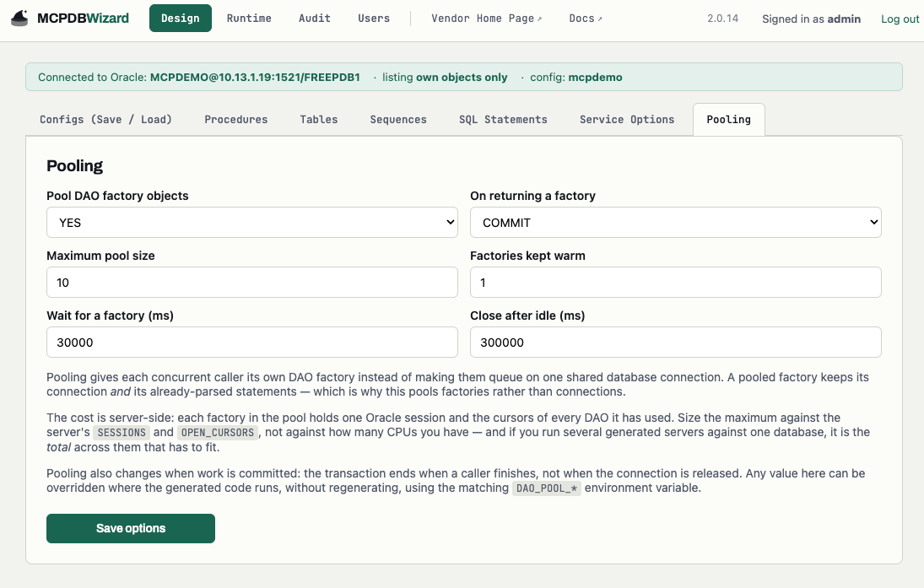Focus the Maximum pool size field
The height and width of the screenshot is (588, 924).
252,283
